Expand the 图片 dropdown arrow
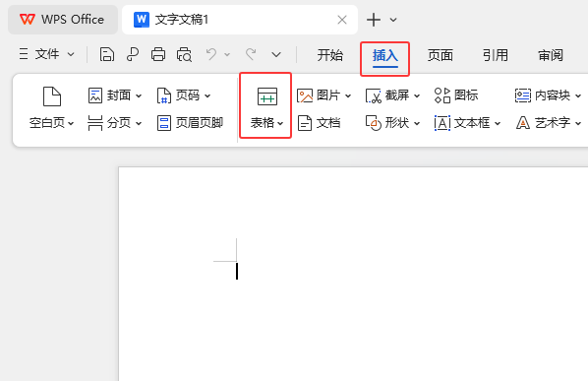 click(x=348, y=96)
